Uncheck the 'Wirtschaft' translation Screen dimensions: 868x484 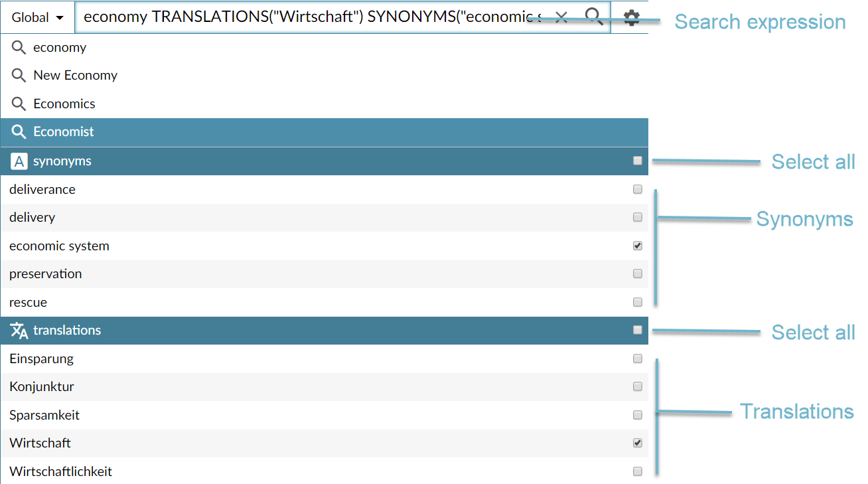click(638, 443)
